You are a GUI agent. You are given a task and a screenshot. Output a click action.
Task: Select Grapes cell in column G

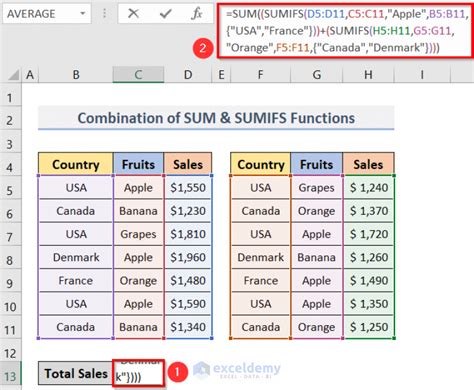click(x=317, y=188)
